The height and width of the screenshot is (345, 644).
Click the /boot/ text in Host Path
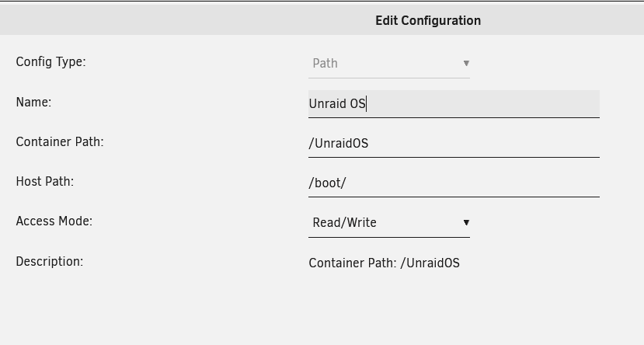point(327,183)
